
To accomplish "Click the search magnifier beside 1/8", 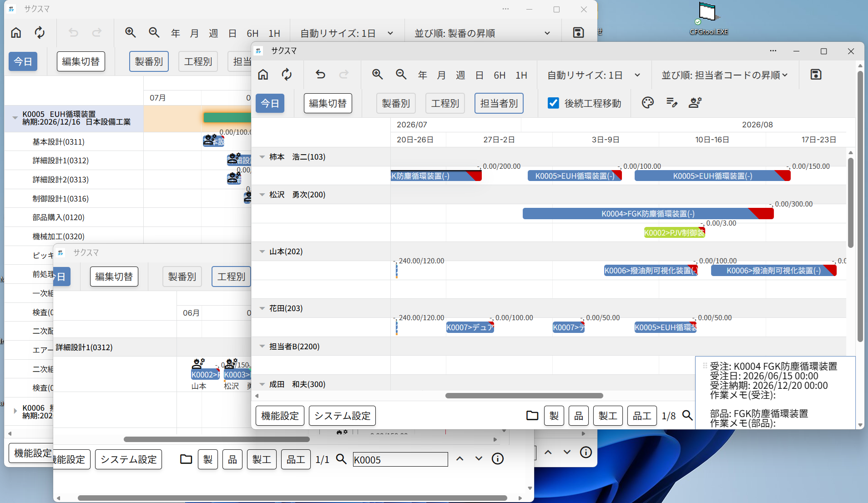I will pos(687,416).
